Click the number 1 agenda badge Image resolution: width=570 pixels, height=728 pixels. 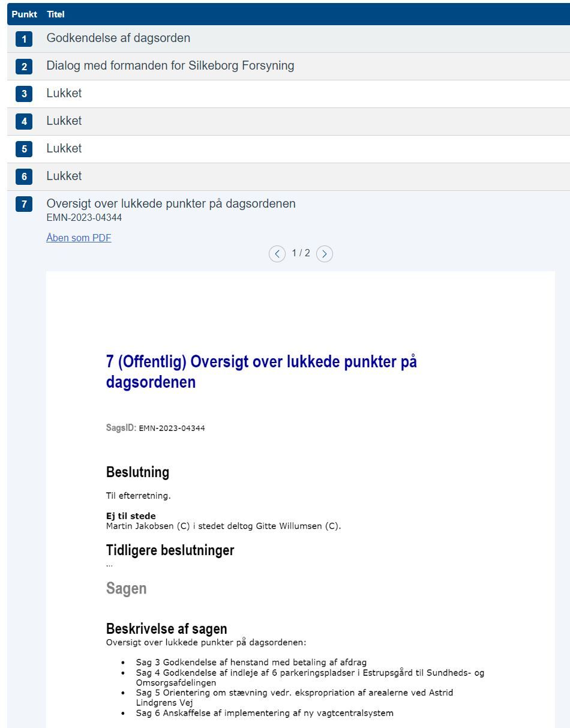coord(24,39)
